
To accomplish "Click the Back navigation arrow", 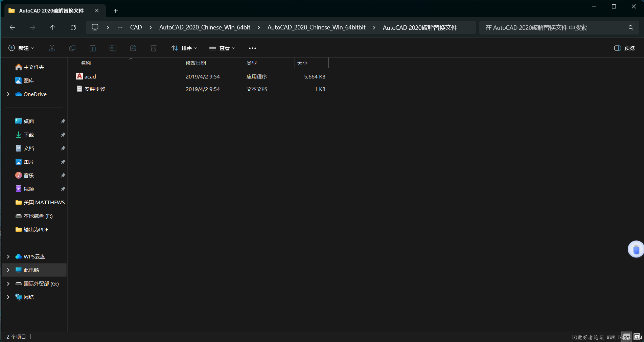I will click(13, 27).
